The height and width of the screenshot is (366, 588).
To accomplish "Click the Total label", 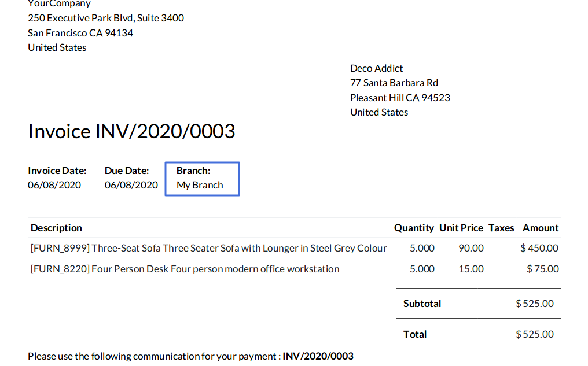I will pos(415,334).
